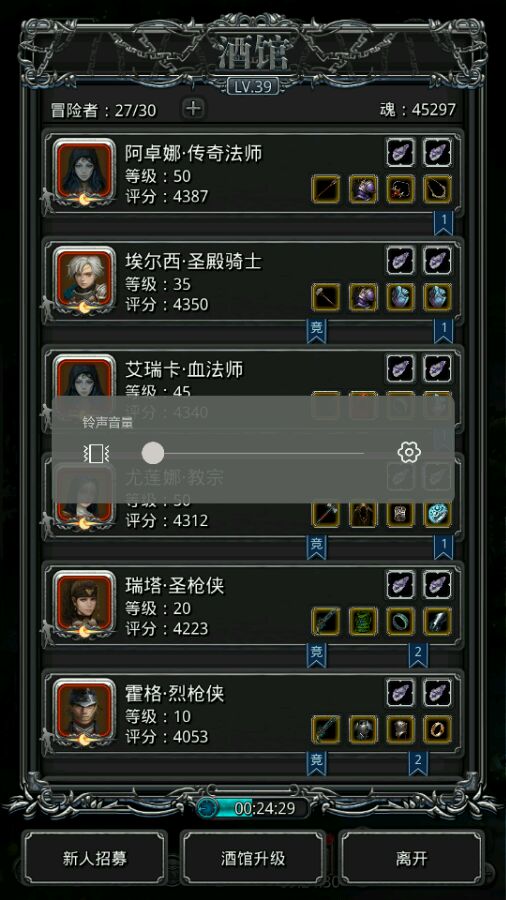Tap 埃尔西's hammer weapon slot
Viewport: 506px width, 900px height.
326,297
